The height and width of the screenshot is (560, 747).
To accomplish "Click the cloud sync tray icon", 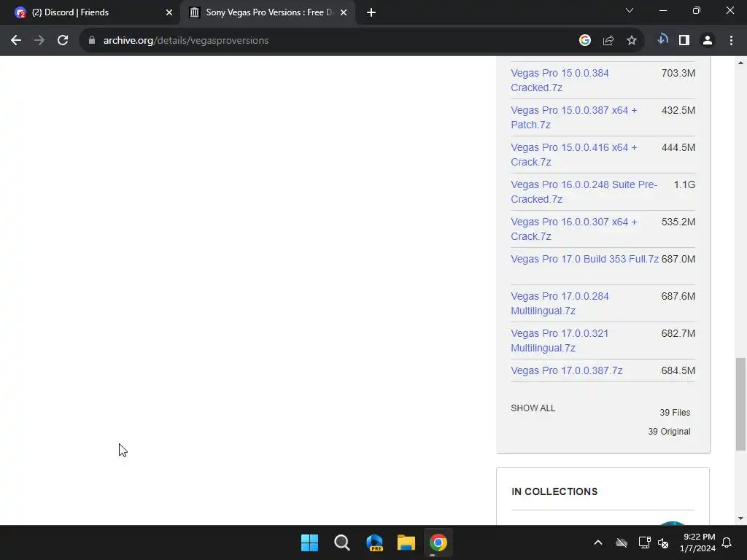I will point(622,542).
